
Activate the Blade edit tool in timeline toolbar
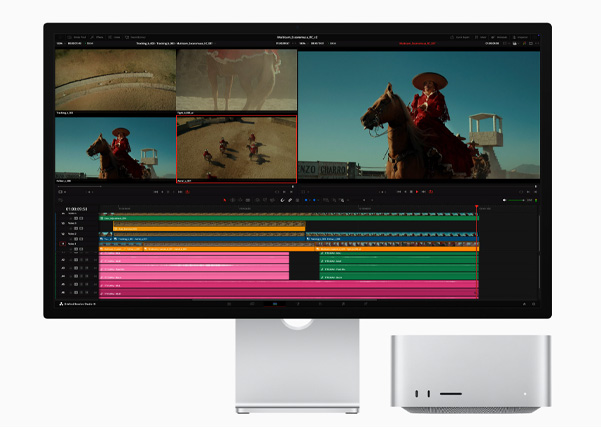(248, 200)
